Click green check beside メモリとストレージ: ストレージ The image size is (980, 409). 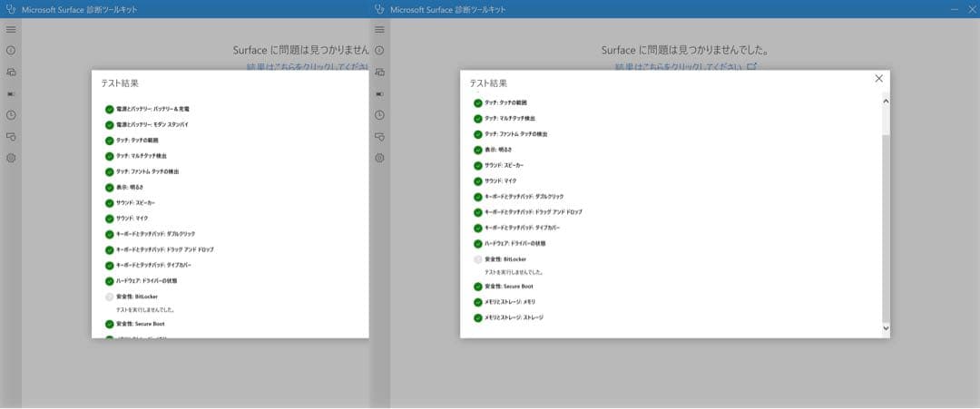[478, 317]
